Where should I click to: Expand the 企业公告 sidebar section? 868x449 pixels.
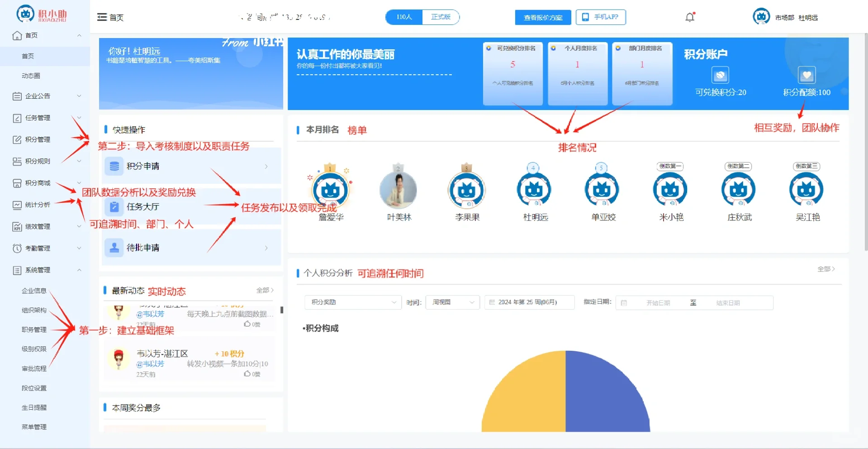[x=36, y=96]
